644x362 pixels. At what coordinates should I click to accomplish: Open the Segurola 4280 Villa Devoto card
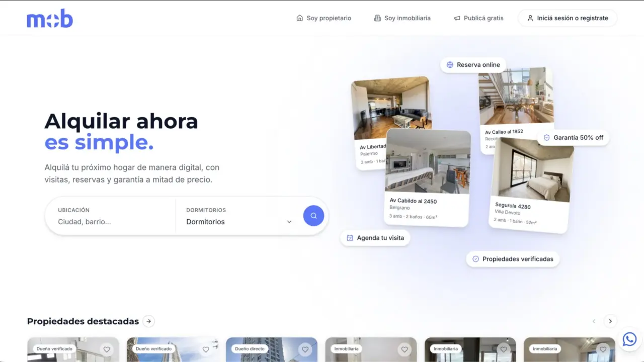click(531, 185)
